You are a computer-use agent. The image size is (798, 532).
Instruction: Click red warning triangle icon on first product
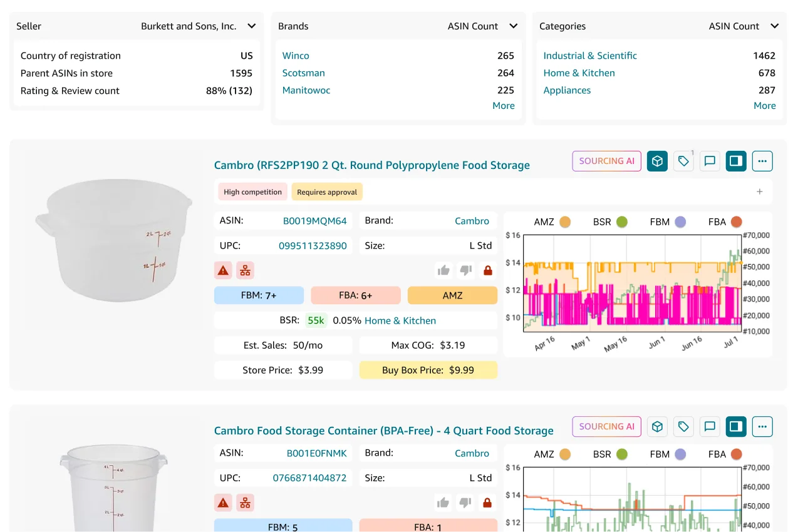[223, 270]
